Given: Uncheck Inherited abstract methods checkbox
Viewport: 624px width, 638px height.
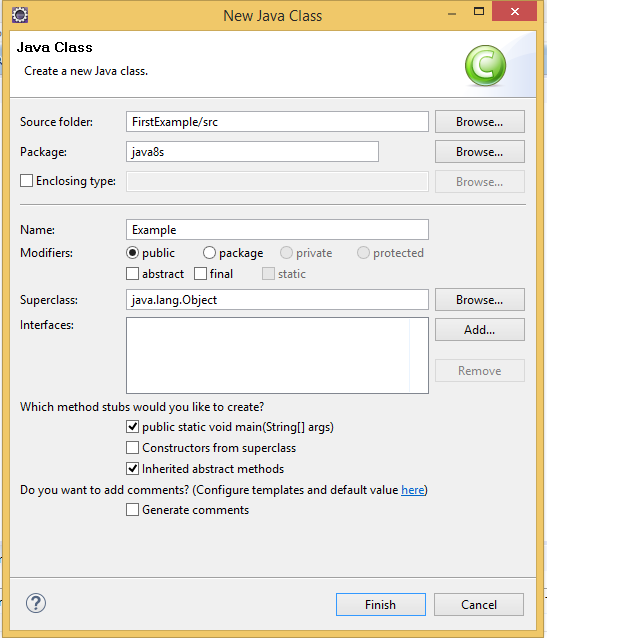Looking at the screenshot, I should (132, 469).
